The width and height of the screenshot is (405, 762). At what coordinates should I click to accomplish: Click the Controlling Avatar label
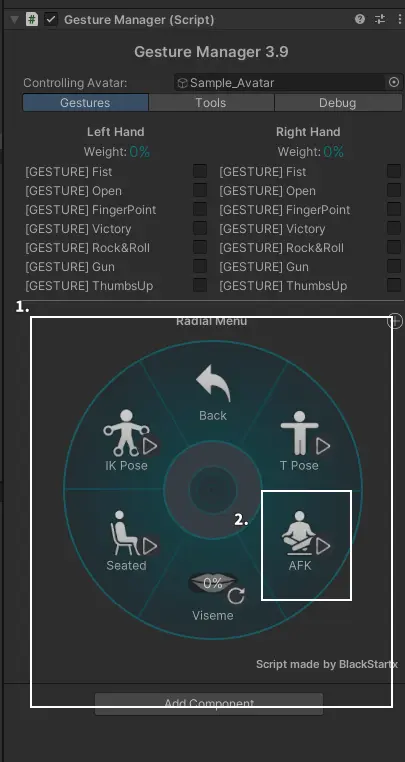pos(75,83)
